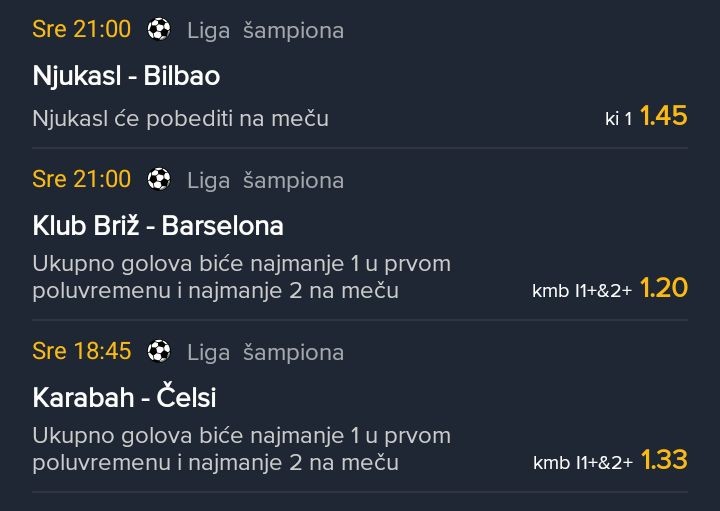Image resolution: width=720 pixels, height=511 pixels.
Task: Click the soccer ball icon for Njukasl - Bilbao
Action: (159, 30)
